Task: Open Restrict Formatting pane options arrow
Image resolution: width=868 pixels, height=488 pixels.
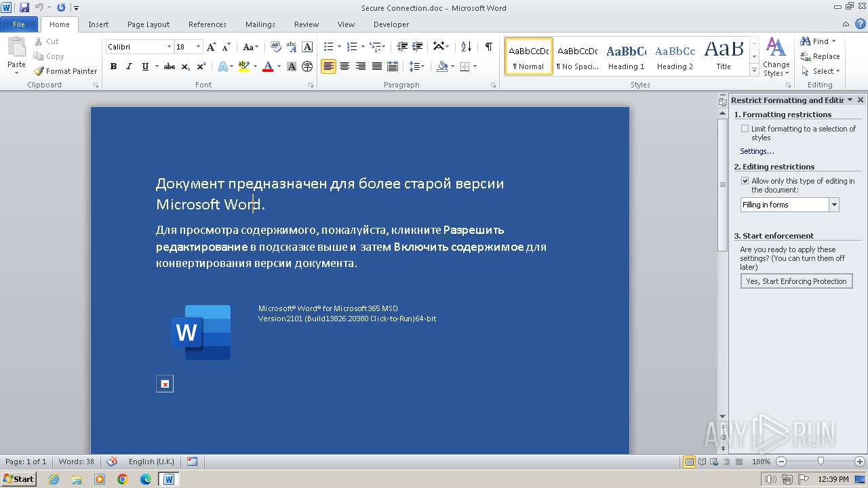Action: pos(850,100)
